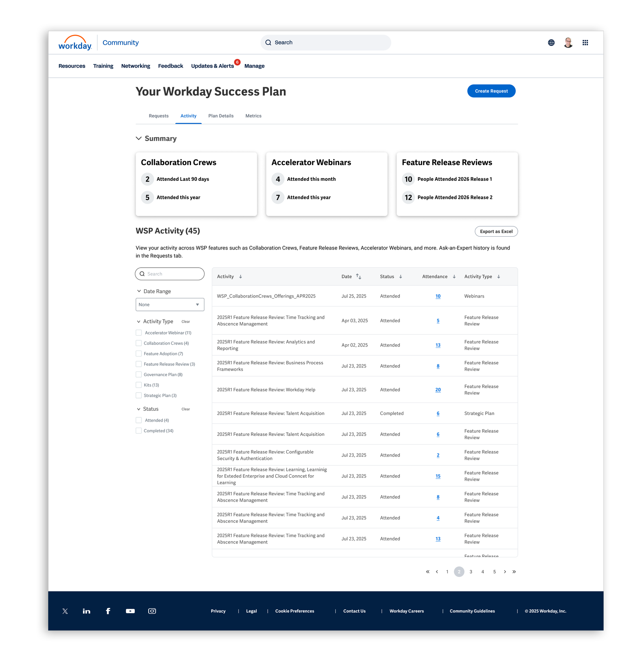Image resolution: width=644 pixels, height=665 pixels.
Task: Check the Accelerator Webinar (11) filter
Action: [139, 333]
